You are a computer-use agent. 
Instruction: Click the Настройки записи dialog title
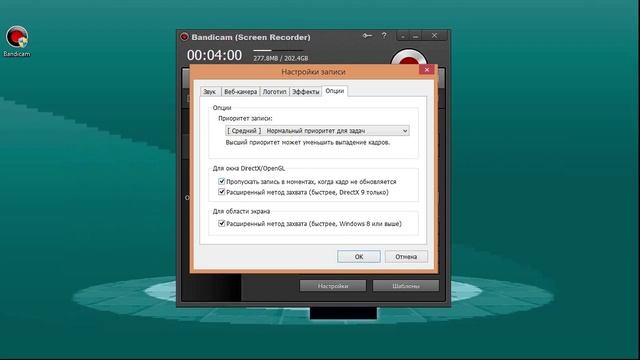point(313,72)
